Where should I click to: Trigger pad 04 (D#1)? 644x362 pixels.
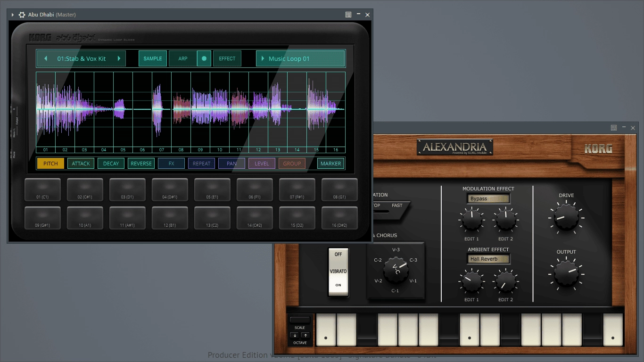pos(170,189)
